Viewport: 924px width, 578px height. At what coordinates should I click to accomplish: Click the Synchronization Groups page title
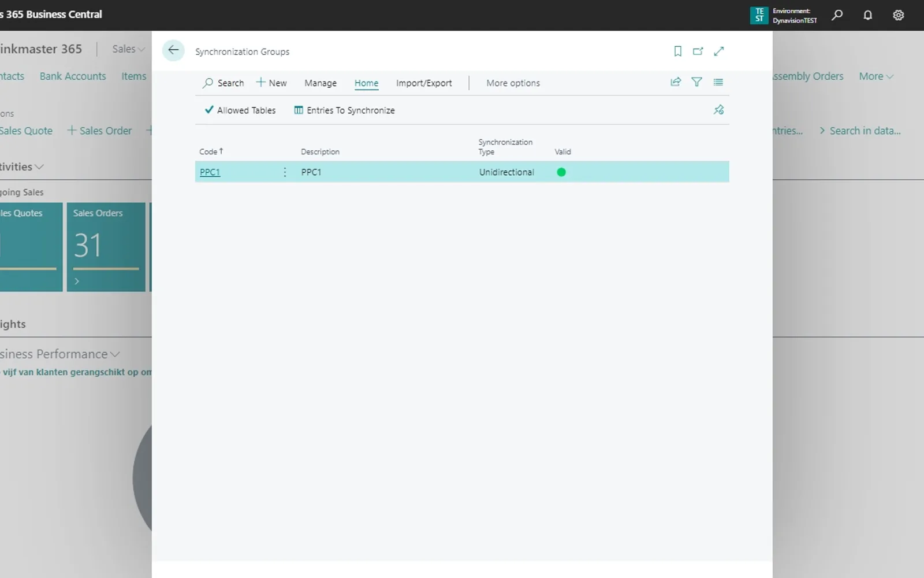click(243, 51)
